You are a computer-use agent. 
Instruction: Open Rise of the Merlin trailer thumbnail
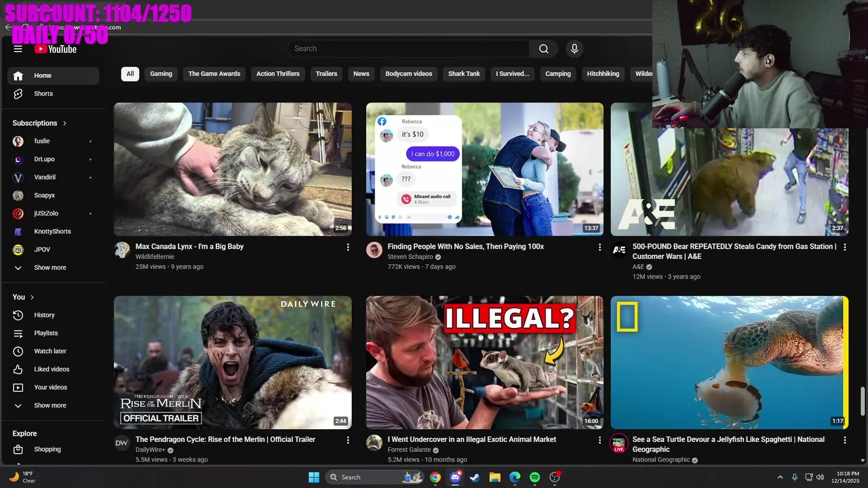click(233, 363)
